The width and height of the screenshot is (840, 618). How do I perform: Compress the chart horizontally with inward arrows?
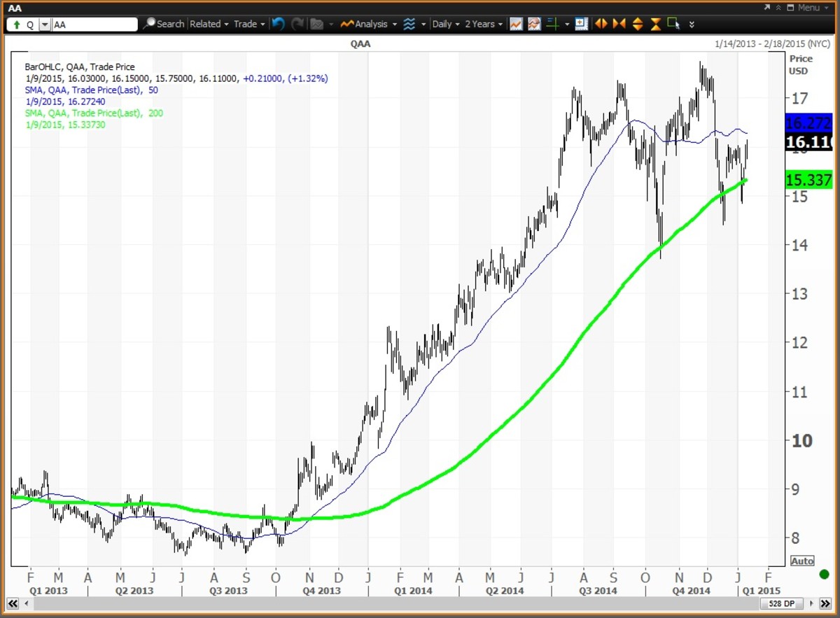pos(619,24)
